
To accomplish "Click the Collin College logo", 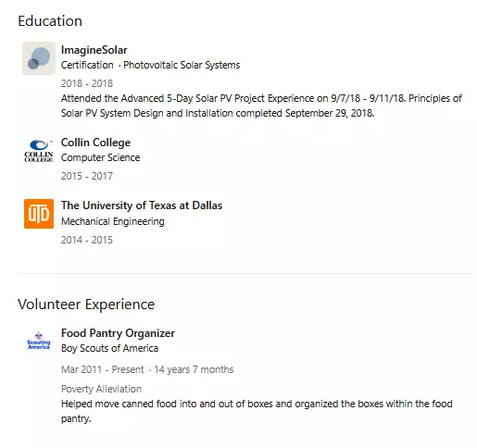I will coord(39,151).
